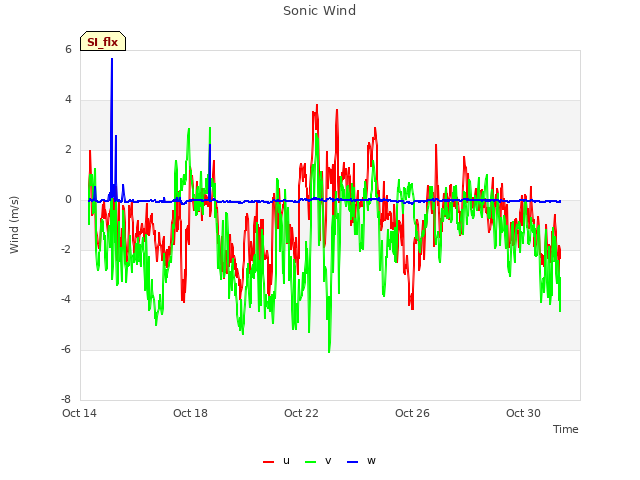Image resolution: width=640 pixels, height=480 pixels.
Task: Click the y-axis label -8
Action: (x=66, y=399)
